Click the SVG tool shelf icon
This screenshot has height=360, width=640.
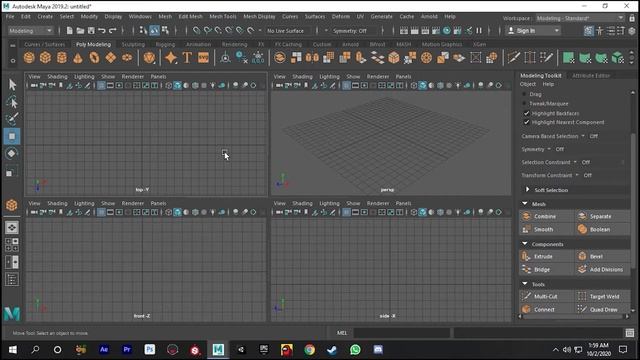pyautogui.click(x=203, y=58)
